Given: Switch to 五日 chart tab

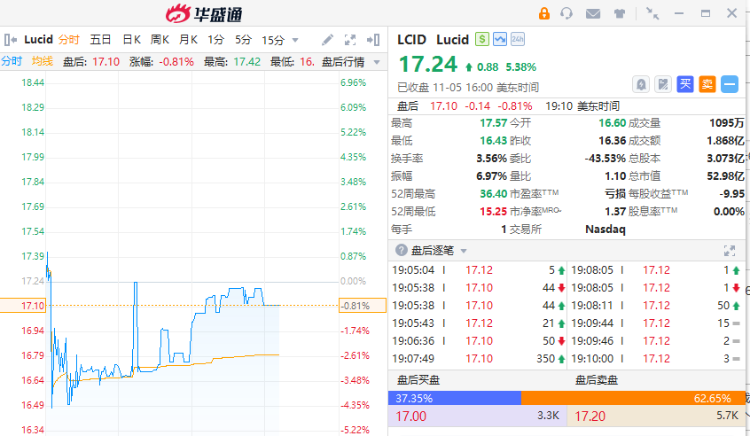Looking at the screenshot, I should (100, 40).
